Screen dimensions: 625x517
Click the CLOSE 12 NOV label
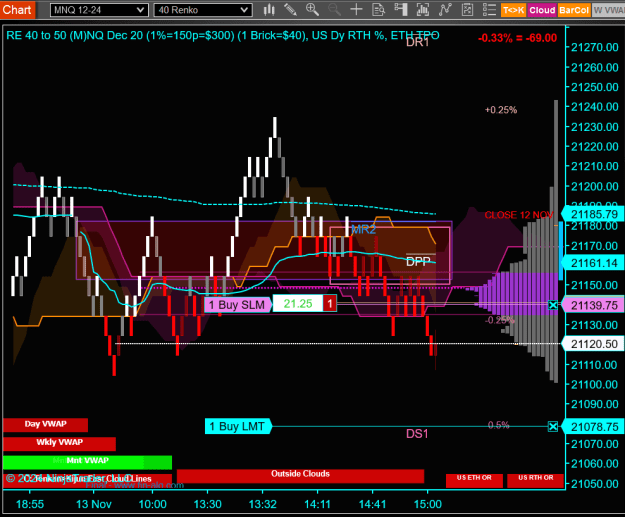coord(519,215)
